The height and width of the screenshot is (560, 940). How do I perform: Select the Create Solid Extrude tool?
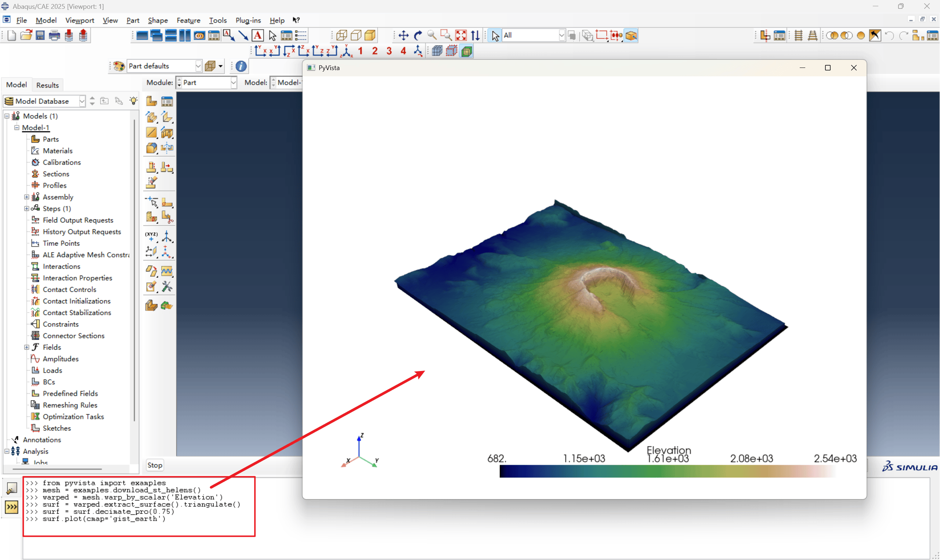[x=151, y=117]
